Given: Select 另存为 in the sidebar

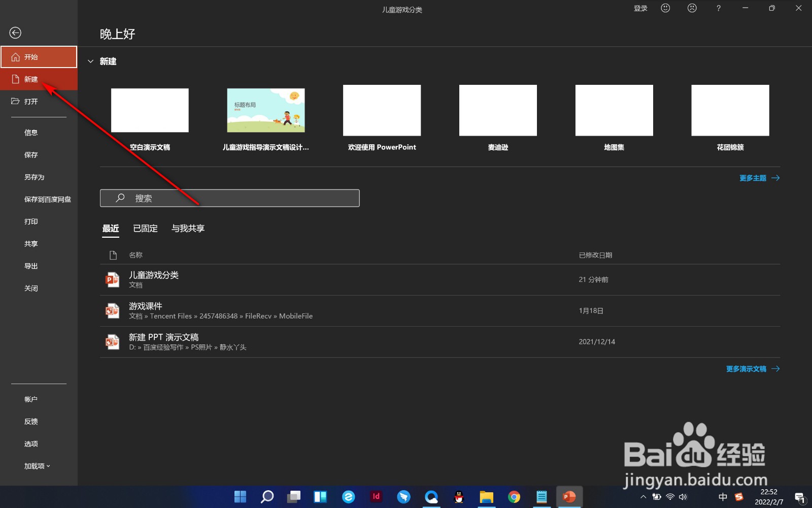Looking at the screenshot, I should [35, 177].
